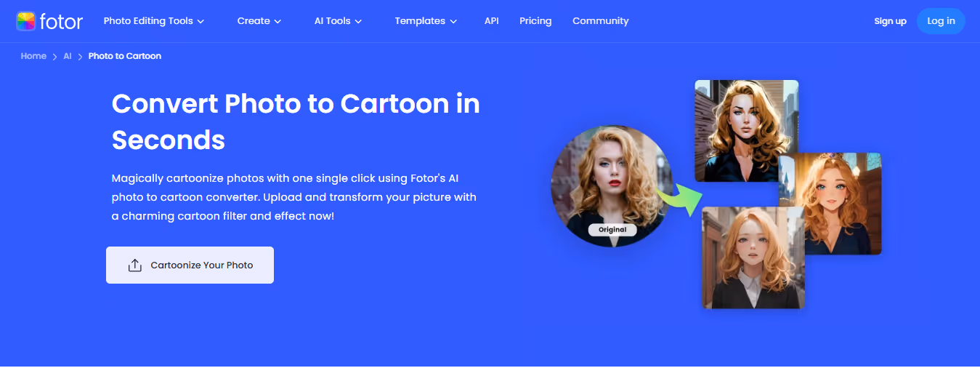This screenshot has height=368, width=980.
Task: Click the bottom cartoon portrait with white collar
Action: (x=753, y=257)
